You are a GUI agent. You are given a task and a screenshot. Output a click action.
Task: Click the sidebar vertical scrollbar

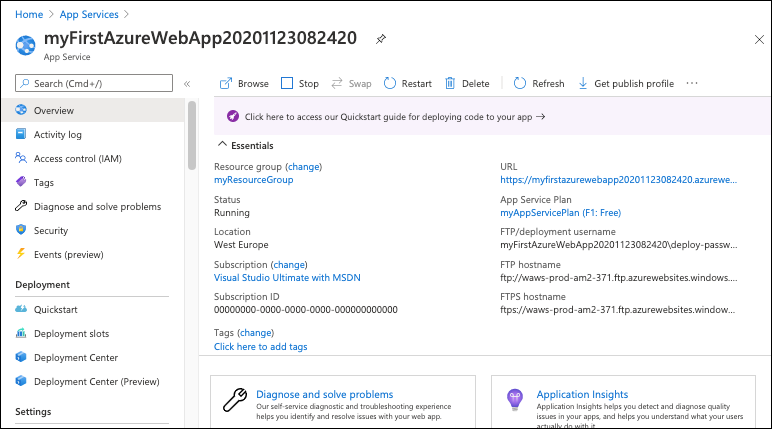click(x=192, y=135)
